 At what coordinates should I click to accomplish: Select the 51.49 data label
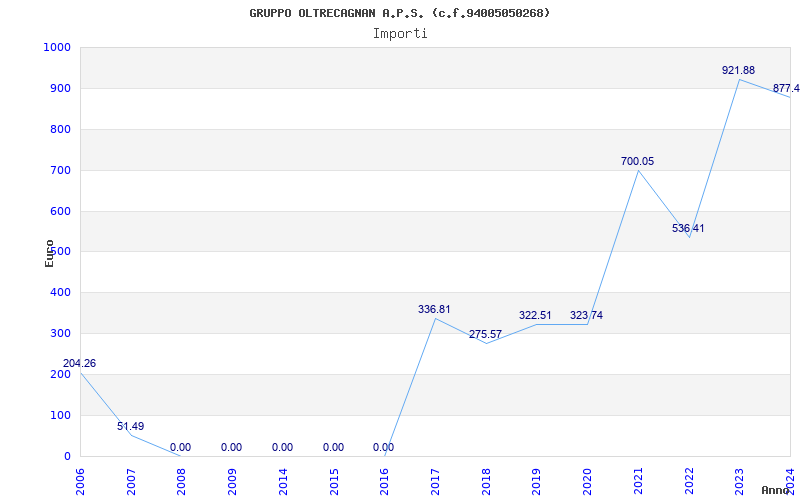coord(131,427)
